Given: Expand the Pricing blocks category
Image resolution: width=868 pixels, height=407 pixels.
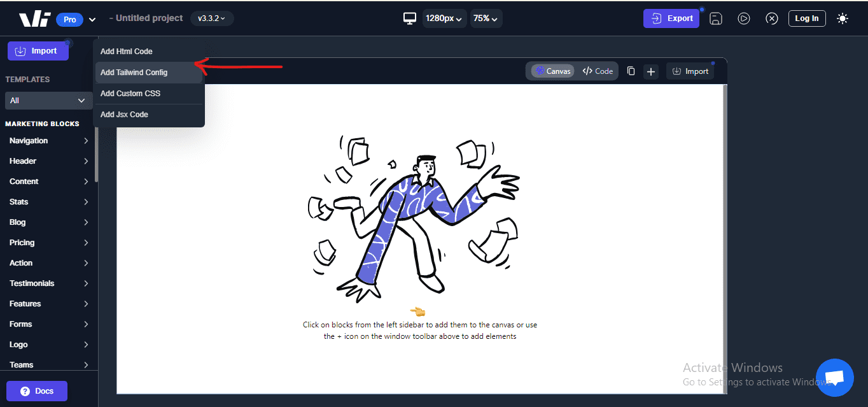Looking at the screenshot, I should (x=48, y=243).
